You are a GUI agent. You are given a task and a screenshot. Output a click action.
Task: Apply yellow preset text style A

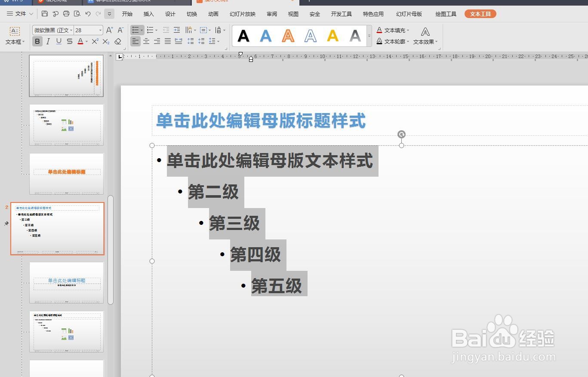(x=333, y=36)
